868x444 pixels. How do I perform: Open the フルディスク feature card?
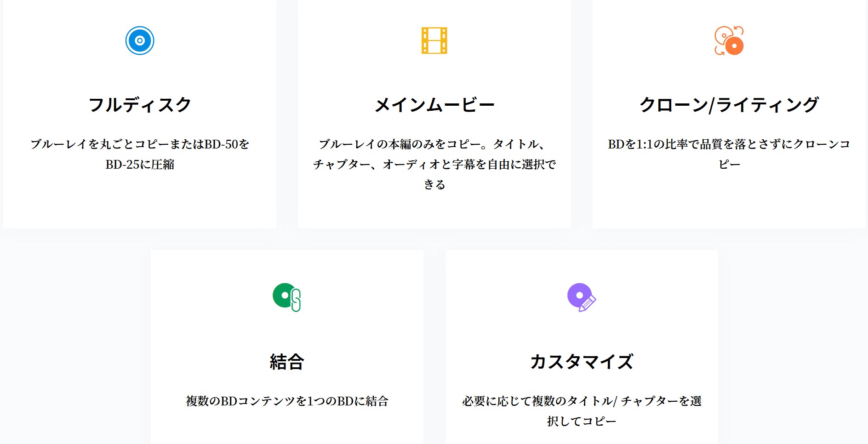click(x=140, y=114)
